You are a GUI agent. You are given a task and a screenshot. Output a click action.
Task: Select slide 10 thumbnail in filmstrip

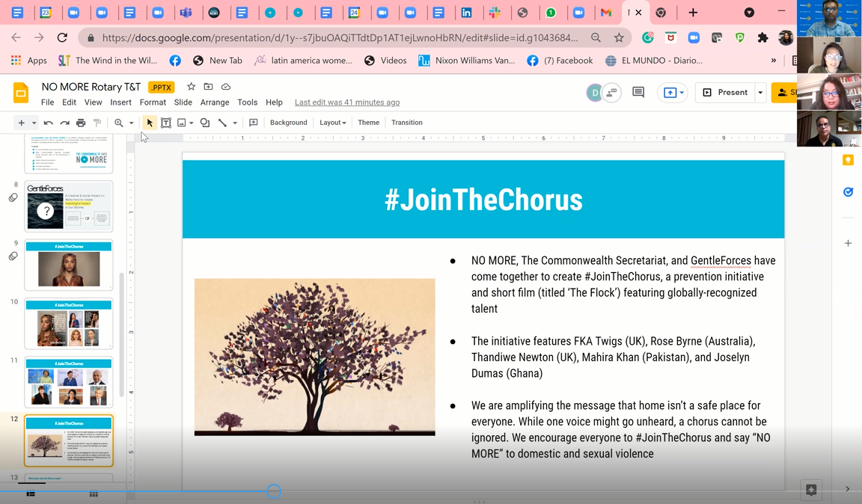coord(69,324)
